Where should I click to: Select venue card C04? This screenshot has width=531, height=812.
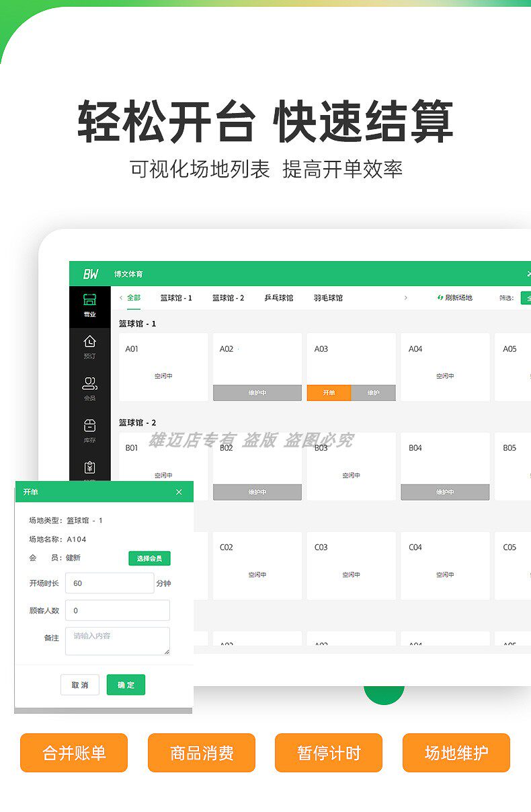445,566
